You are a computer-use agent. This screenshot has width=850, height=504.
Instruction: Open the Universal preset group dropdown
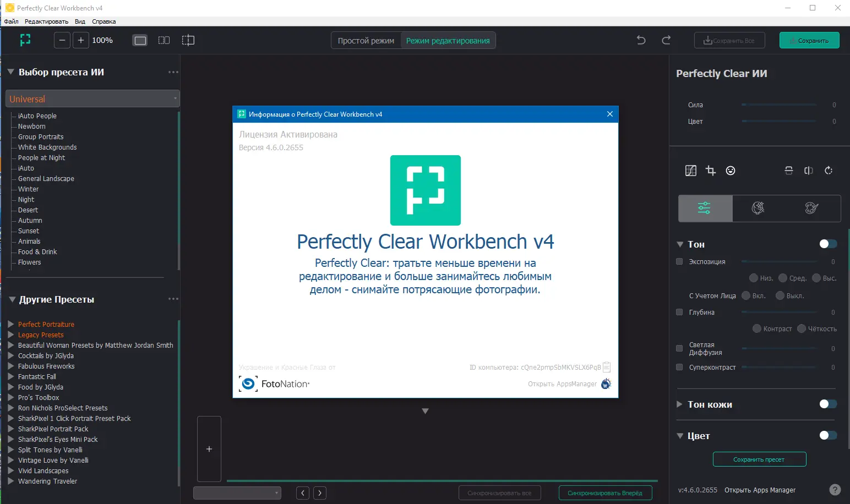[92, 98]
